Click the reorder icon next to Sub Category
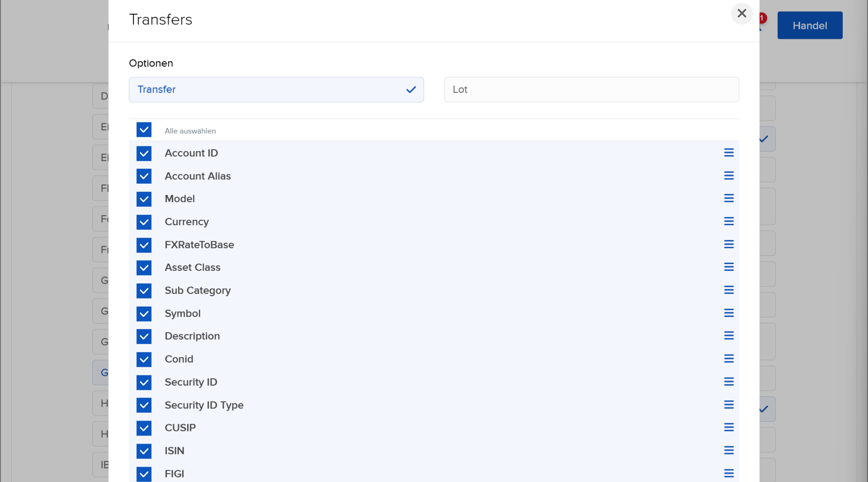868x482 pixels. click(728, 290)
